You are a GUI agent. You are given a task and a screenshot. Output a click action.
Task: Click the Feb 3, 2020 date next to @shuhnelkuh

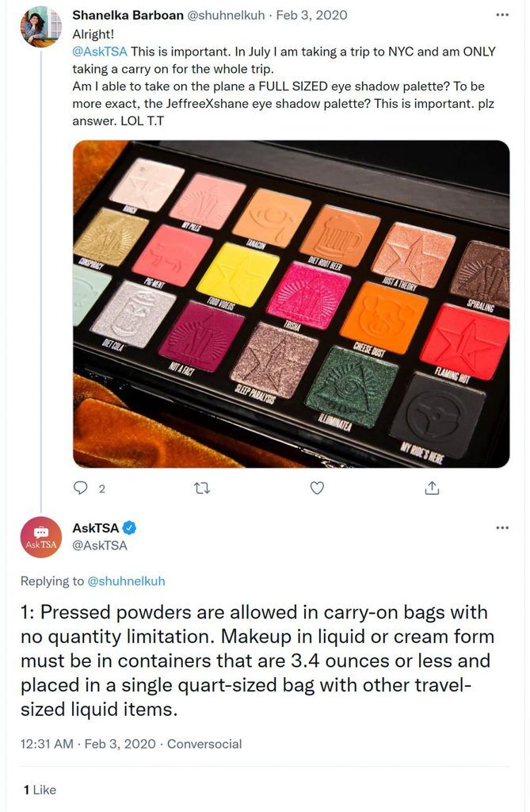click(x=311, y=15)
